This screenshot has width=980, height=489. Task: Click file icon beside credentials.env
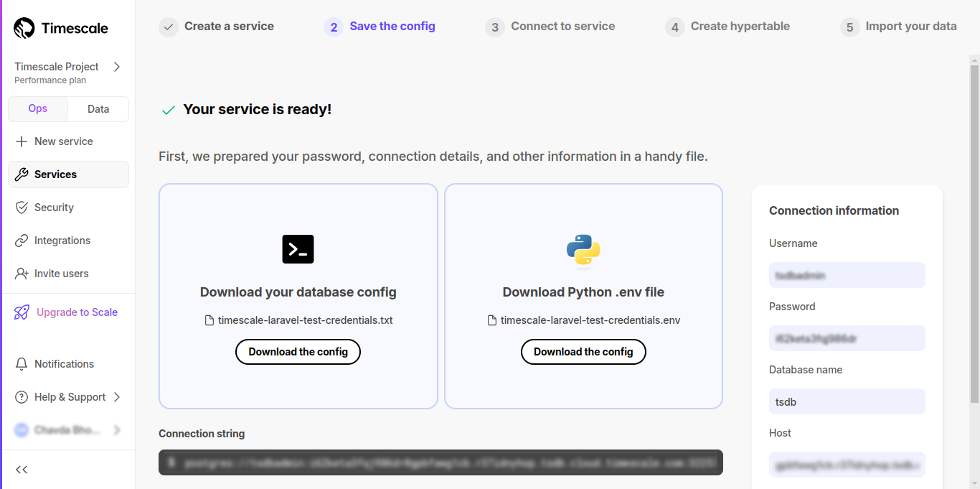click(492, 320)
